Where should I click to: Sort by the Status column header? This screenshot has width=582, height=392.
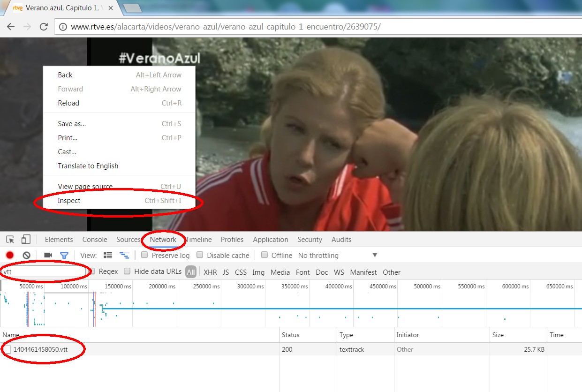[x=309, y=335]
